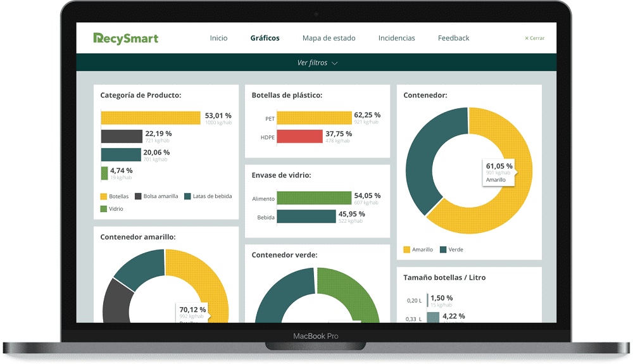Click the RecySmart logo
Image resolution: width=633 pixels, height=364 pixels.
125,39
